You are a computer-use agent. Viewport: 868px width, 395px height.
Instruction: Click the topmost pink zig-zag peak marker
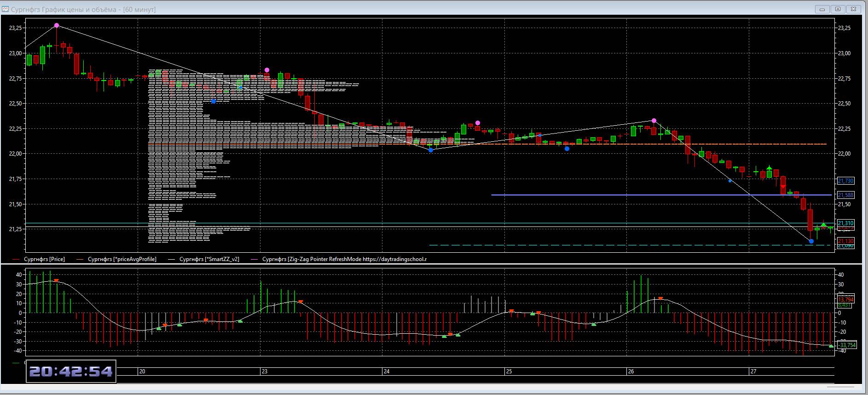pos(57,26)
